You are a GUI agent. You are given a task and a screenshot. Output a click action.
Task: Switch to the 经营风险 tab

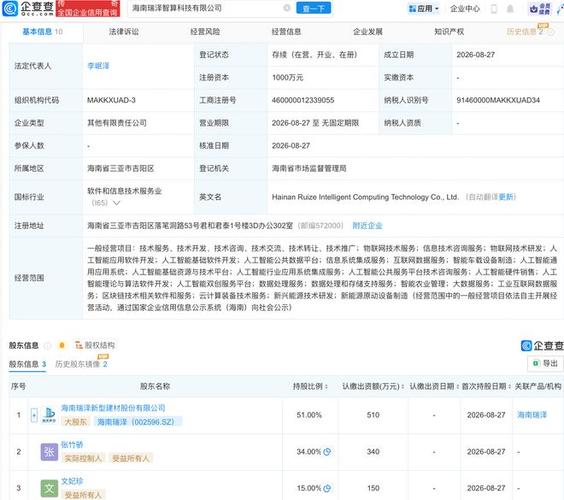coord(205,32)
